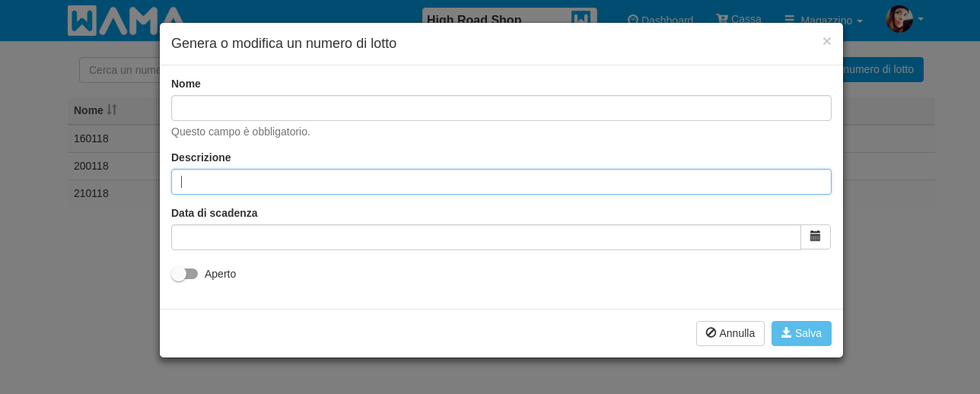The height and width of the screenshot is (394, 980).
Task: Click the Annulla button
Action: [730, 333]
